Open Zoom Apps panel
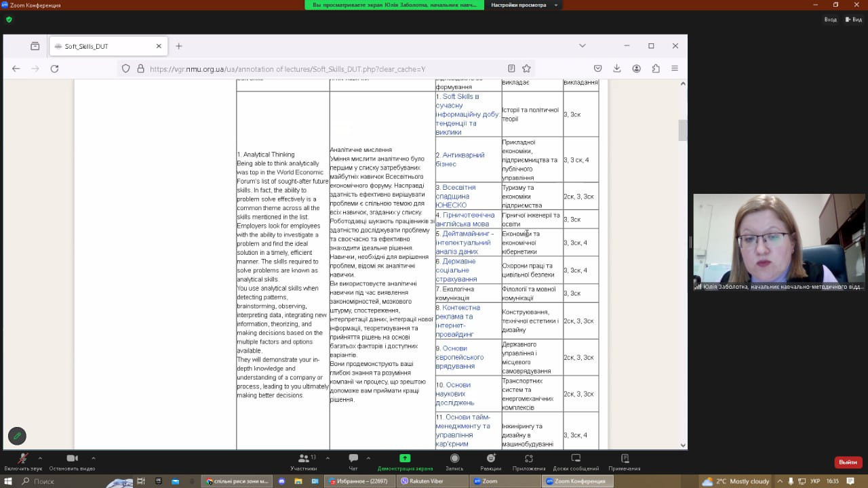This screenshot has height=488, width=868. click(529, 459)
